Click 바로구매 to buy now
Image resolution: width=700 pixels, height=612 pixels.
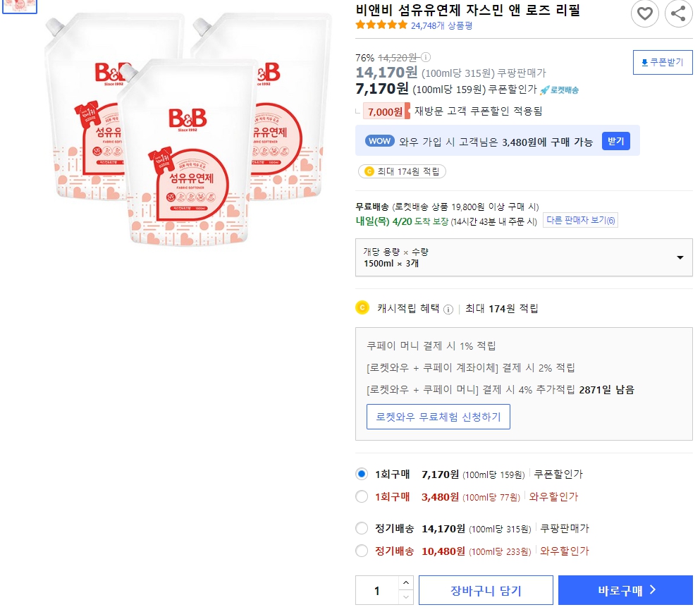coord(623,590)
